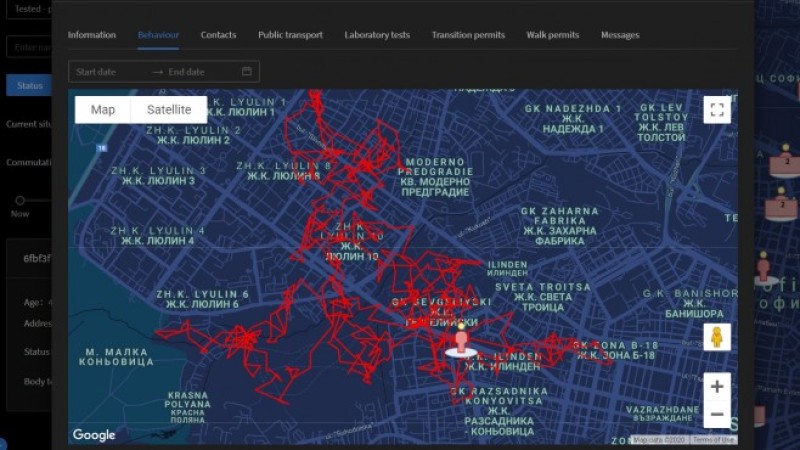Click the red person location marker
The image size is (800, 450).
point(461,341)
